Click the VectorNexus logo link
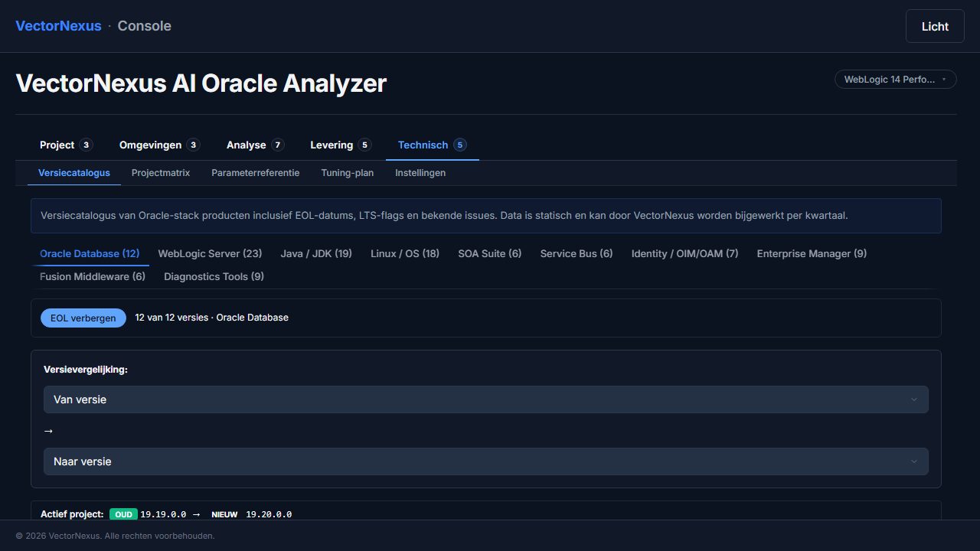980x551 pixels. pyautogui.click(x=58, y=26)
